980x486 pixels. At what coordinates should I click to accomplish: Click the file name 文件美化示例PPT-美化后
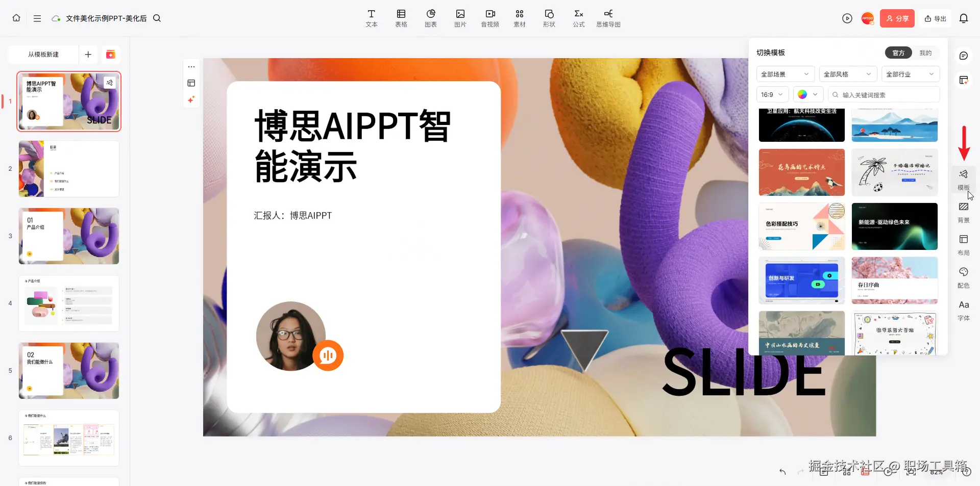(106, 18)
